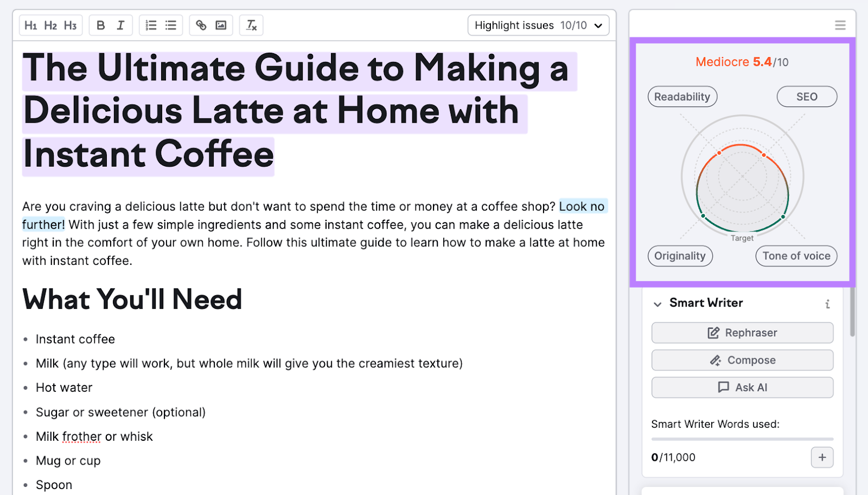Toggle the numbered list formatting
Image resolution: width=868 pixels, height=495 pixels.
coord(150,25)
